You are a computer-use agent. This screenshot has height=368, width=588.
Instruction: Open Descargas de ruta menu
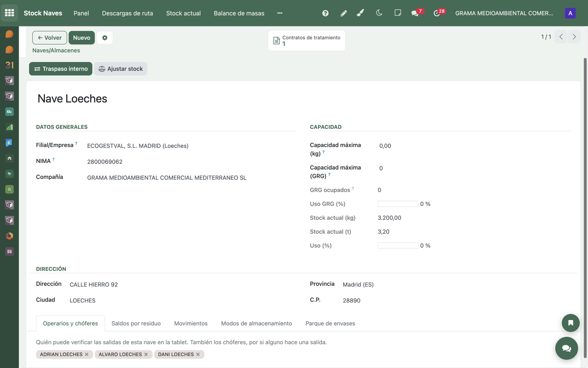coord(128,13)
